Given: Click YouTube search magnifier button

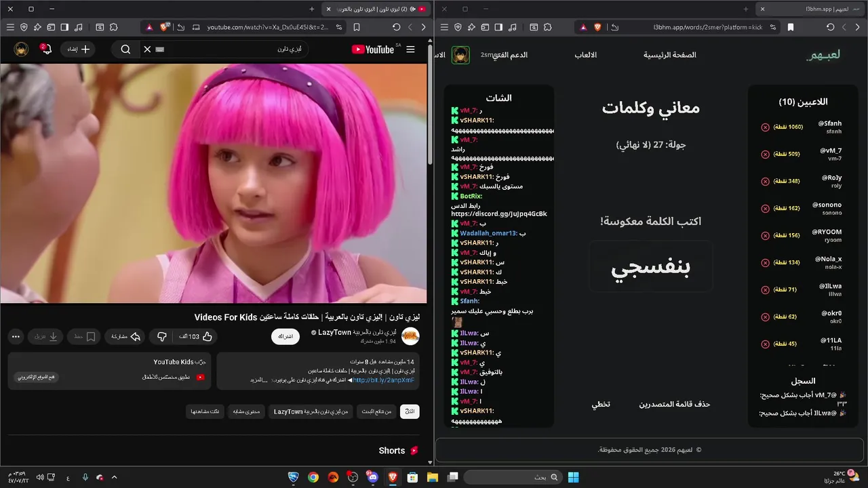Looking at the screenshot, I should pyautogui.click(x=125, y=49).
